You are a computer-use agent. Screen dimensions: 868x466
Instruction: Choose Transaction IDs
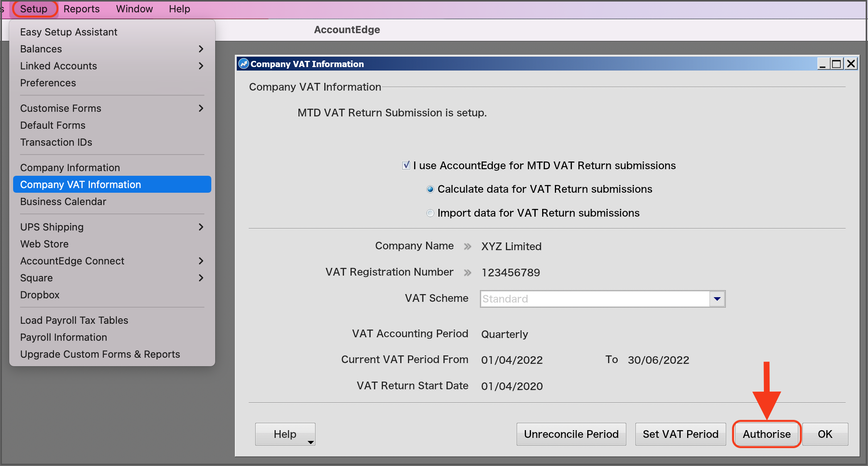click(x=112, y=142)
